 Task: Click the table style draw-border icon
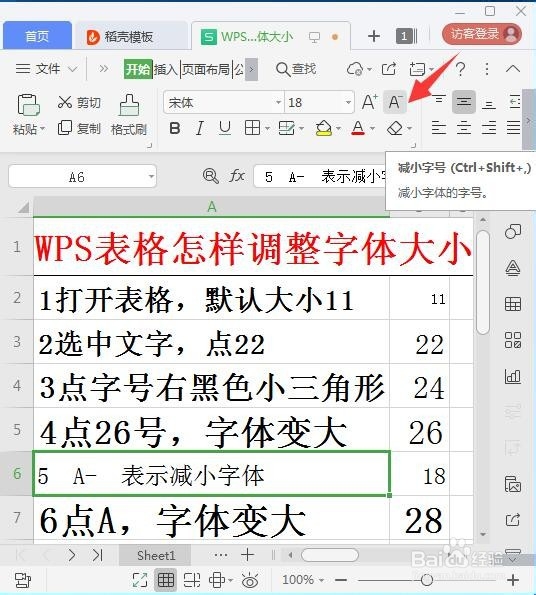[286, 128]
